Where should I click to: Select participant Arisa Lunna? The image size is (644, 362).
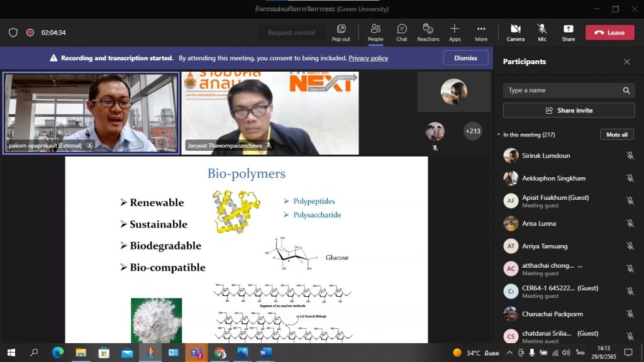[x=539, y=224]
